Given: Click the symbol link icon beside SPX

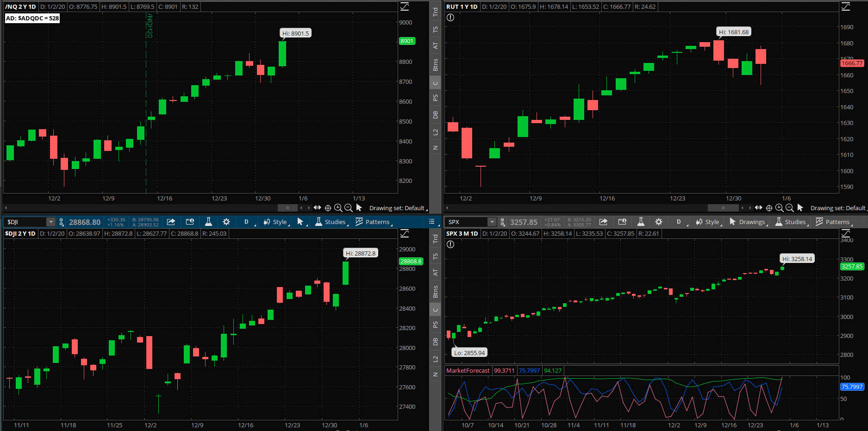Looking at the screenshot, I should pos(503,222).
